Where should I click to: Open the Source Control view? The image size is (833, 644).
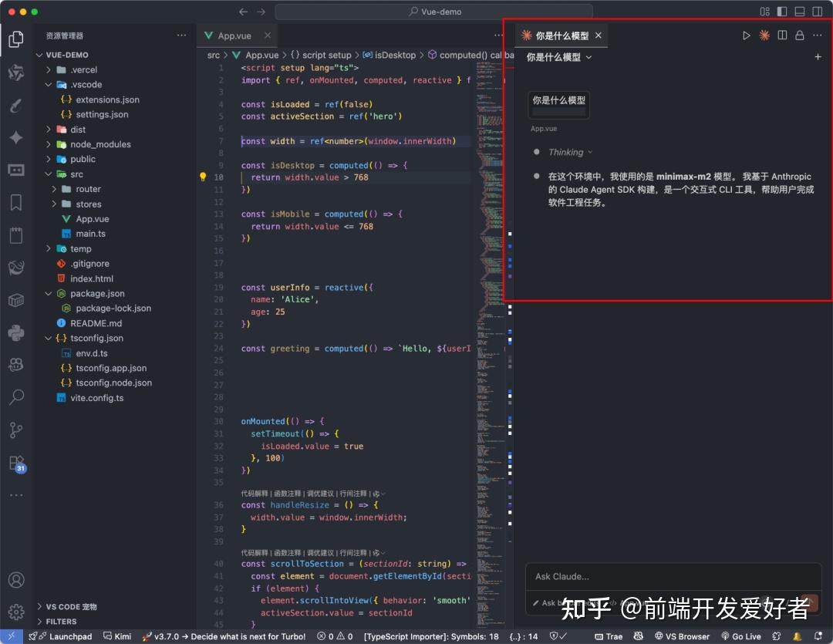[x=15, y=430]
